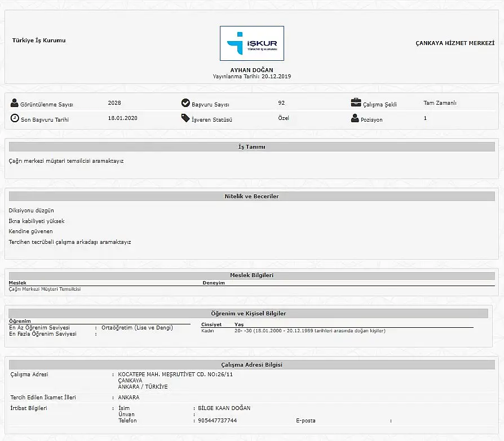Click the Yayınlanma Tarihi 20.12.2019 line
The width and height of the screenshot is (504, 441).
click(251, 77)
